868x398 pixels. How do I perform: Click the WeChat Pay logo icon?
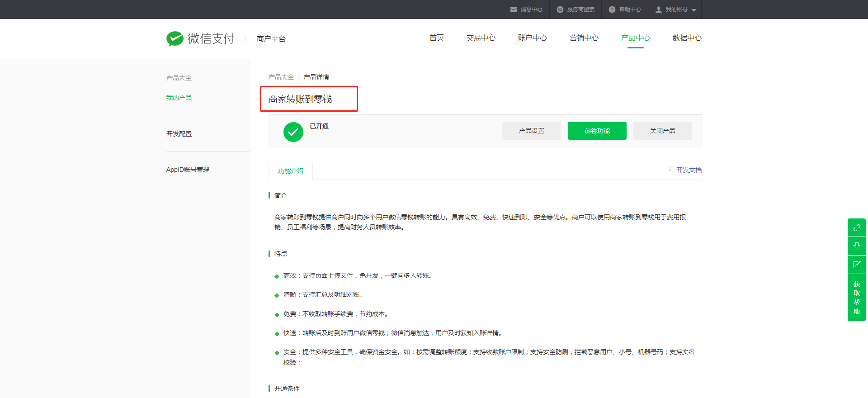175,38
